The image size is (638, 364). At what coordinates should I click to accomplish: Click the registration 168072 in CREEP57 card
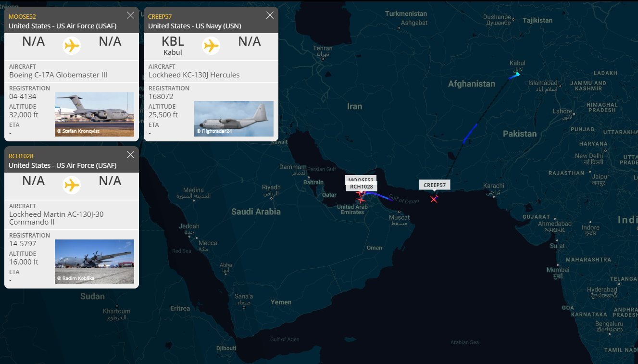(x=160, y=97)
